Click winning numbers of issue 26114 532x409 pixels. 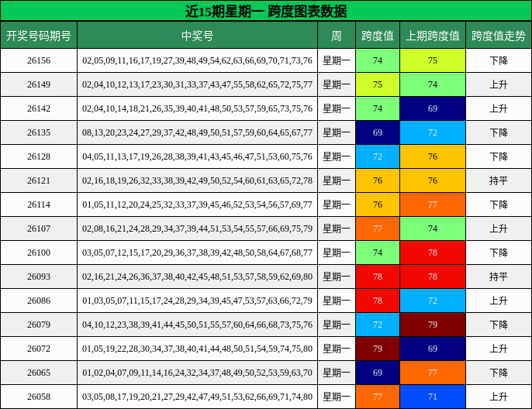198,205
